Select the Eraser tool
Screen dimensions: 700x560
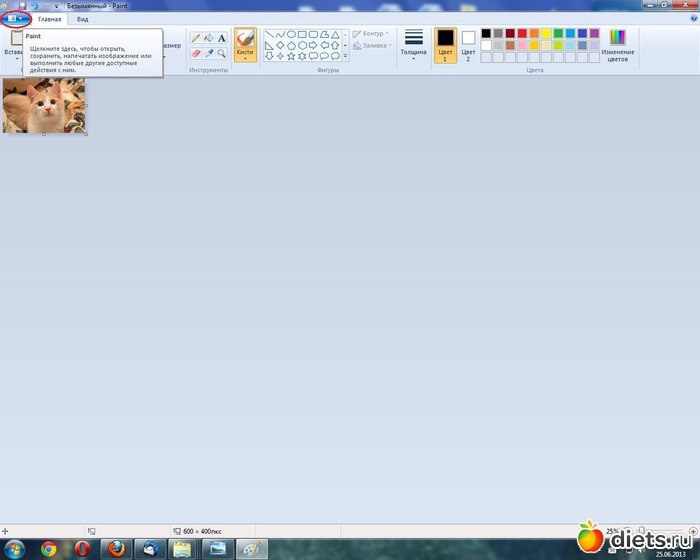point(196,52)
